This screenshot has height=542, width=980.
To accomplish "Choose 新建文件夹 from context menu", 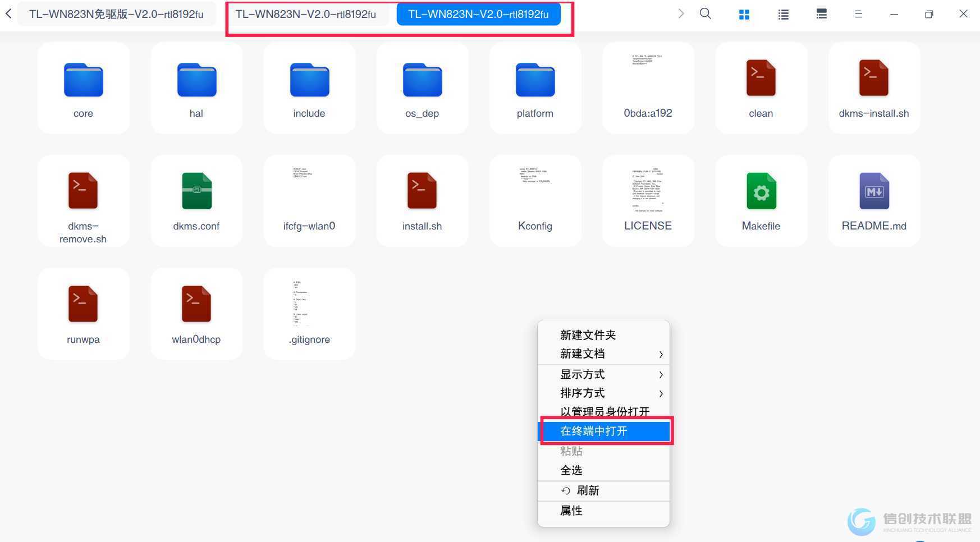I will click(x=603, y=335).
